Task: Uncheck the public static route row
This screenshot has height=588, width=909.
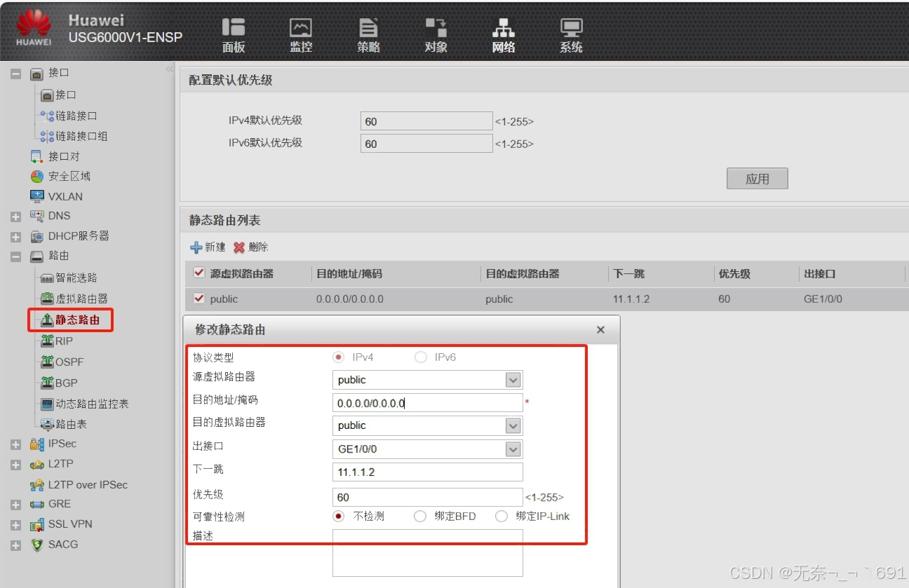Action: 197,298
